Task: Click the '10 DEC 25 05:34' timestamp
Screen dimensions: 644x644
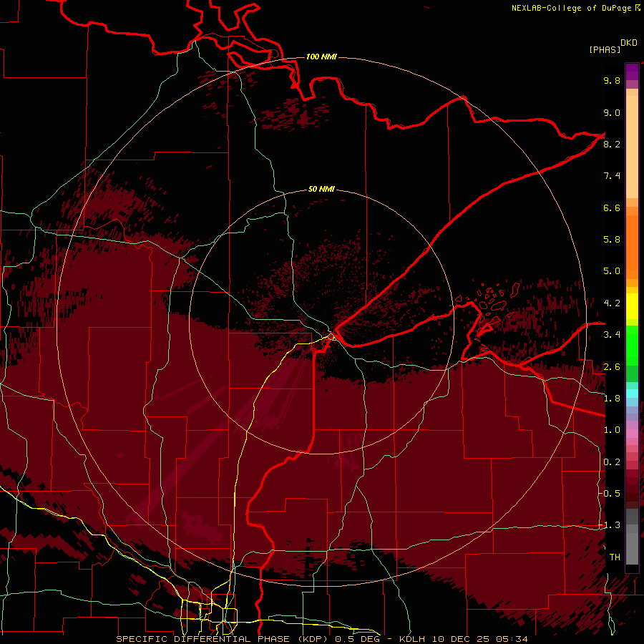Action: point(479,639)
